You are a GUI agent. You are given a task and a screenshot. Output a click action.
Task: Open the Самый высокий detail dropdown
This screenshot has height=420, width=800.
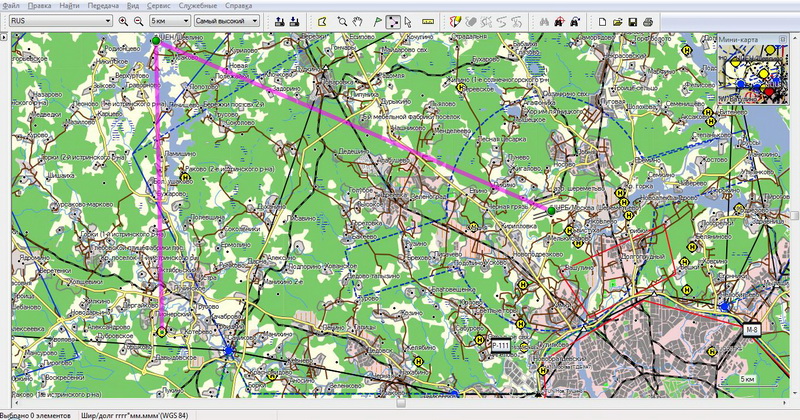[225, 20]
